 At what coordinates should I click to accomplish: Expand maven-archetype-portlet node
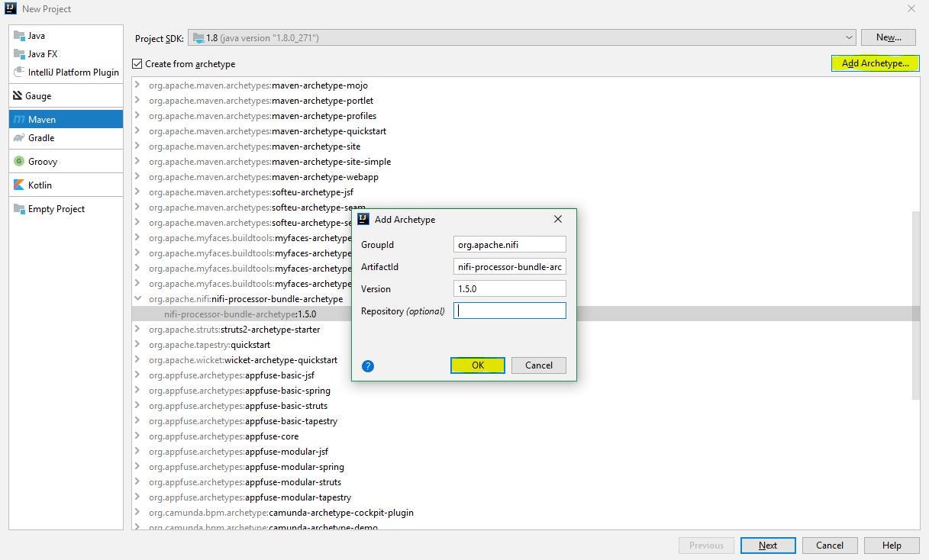(137, 101)
